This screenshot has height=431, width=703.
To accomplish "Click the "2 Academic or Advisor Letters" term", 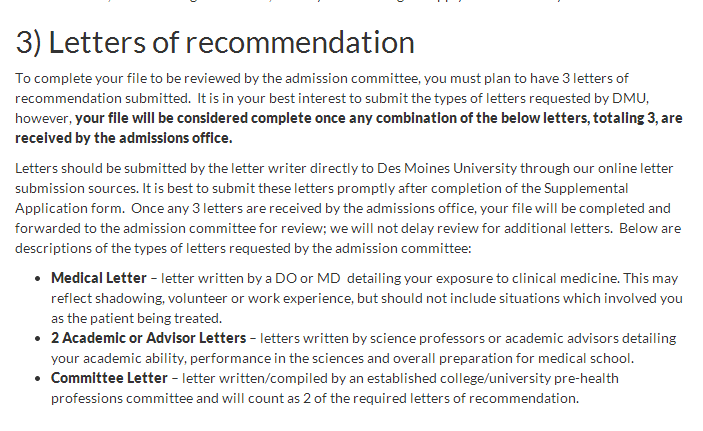I will click(x=148, y=338).
